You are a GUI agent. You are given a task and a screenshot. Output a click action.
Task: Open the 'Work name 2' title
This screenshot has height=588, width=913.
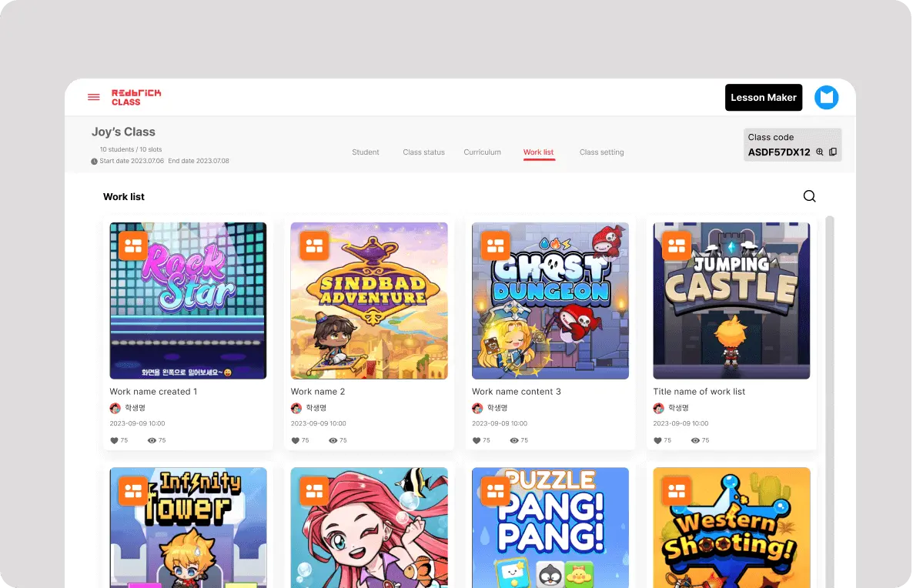click(318, 392)
